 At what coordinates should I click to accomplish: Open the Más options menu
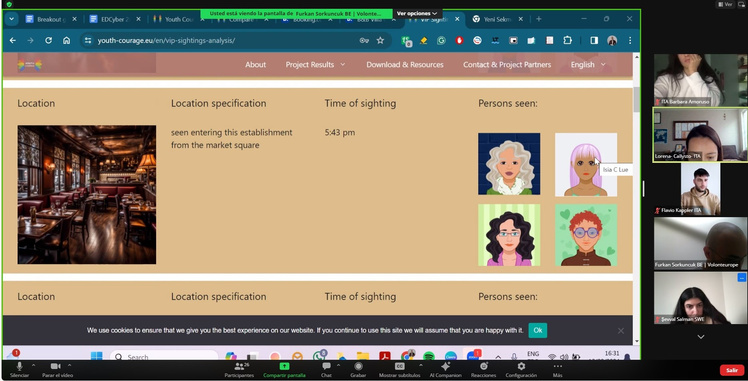pyautogui.click(x=557, y=370)
